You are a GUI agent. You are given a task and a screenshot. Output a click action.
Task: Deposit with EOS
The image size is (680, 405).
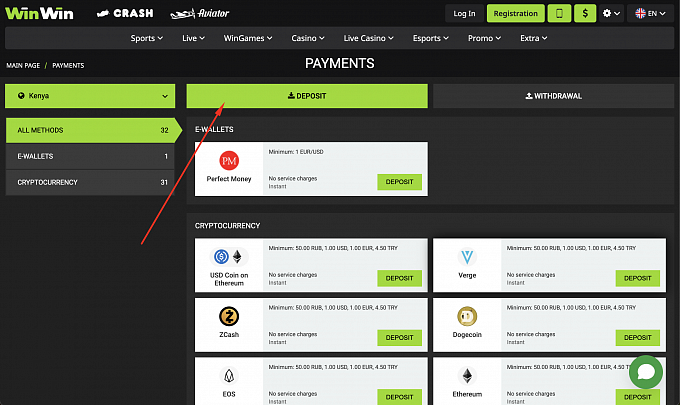399,397
